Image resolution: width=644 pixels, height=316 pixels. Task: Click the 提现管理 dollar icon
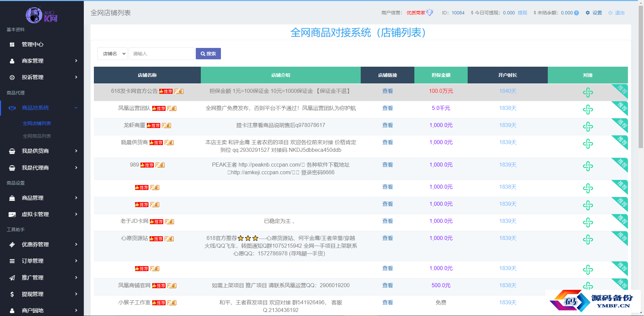point(12,294)
